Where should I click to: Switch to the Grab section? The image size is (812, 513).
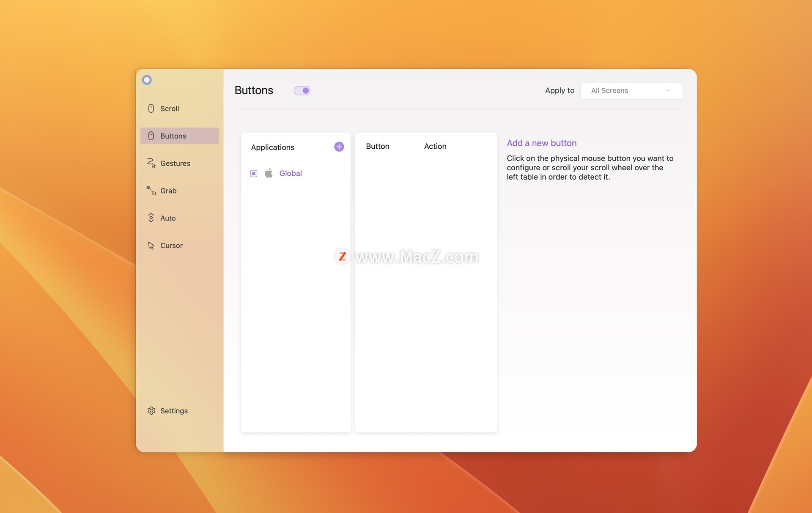click(179, 191)
